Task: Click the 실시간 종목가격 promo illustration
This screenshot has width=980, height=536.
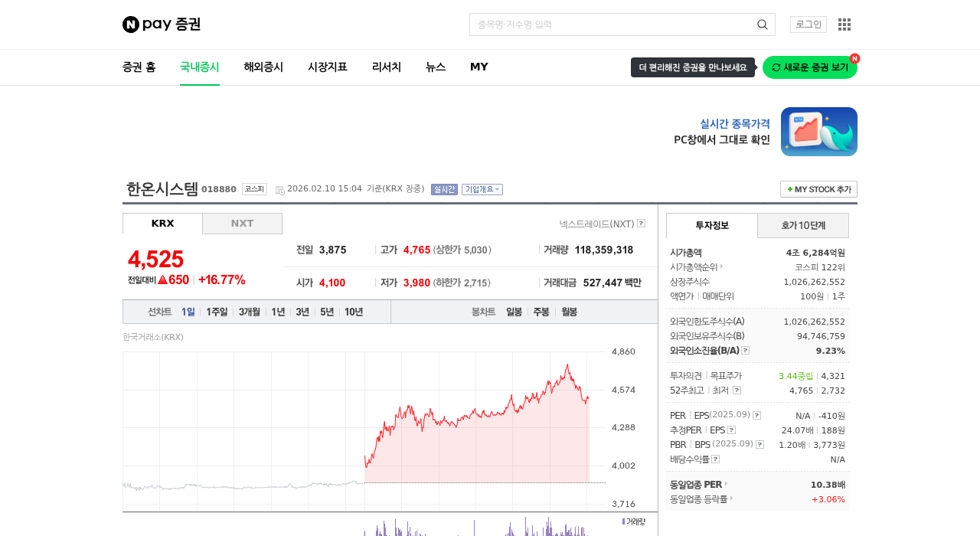Action: click(818, 131)
